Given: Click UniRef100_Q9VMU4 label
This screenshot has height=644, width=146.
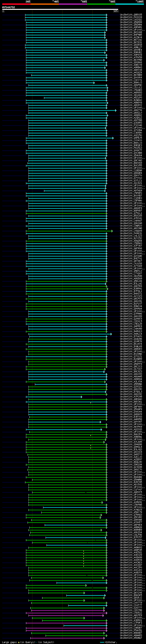Looking at the screenshot, I should click(131, 309).
